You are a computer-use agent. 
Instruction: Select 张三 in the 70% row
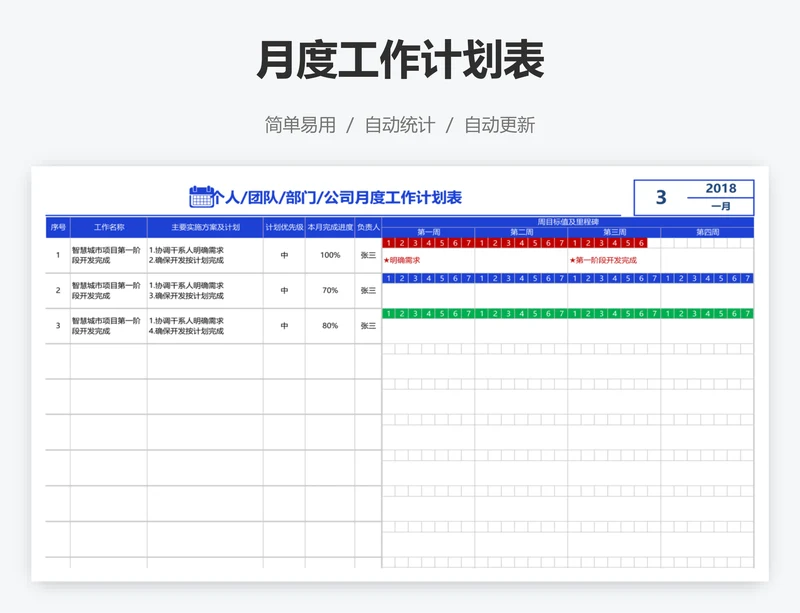pyautogui.click(x=368, y=290)
